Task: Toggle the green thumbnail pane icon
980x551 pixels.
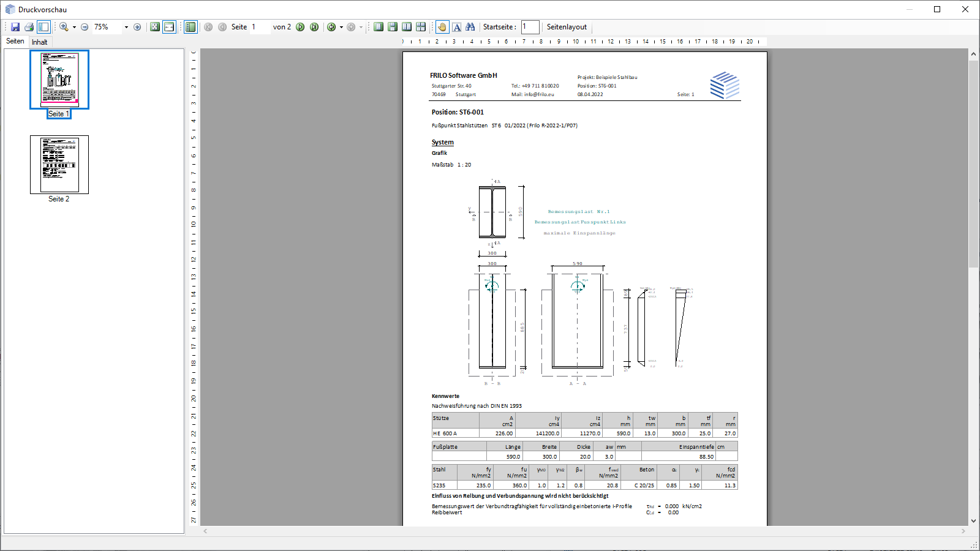Action: coord(190,27)
